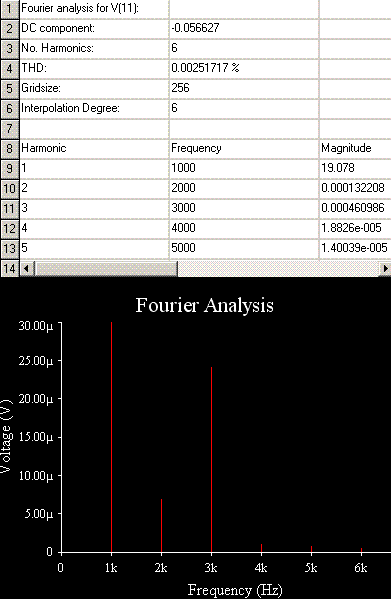
Task: Select row header 3
Action: [9, 49]
